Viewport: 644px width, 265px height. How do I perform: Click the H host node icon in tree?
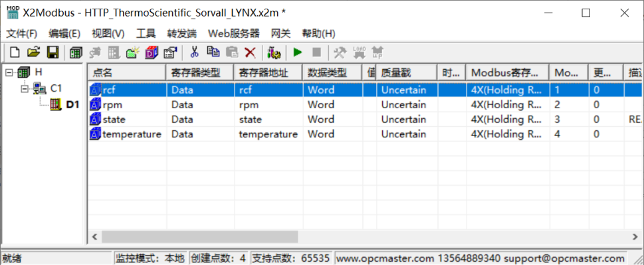(25, 72)
